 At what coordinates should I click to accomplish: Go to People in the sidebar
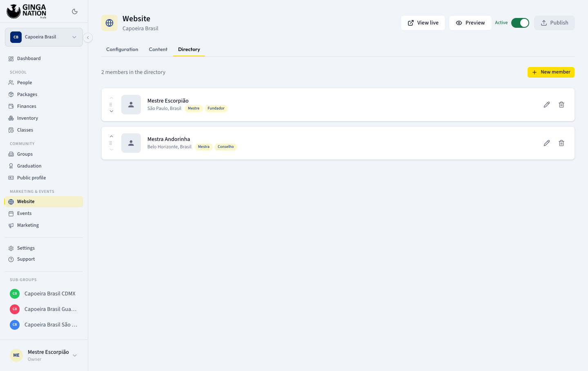tap(44, 83)
